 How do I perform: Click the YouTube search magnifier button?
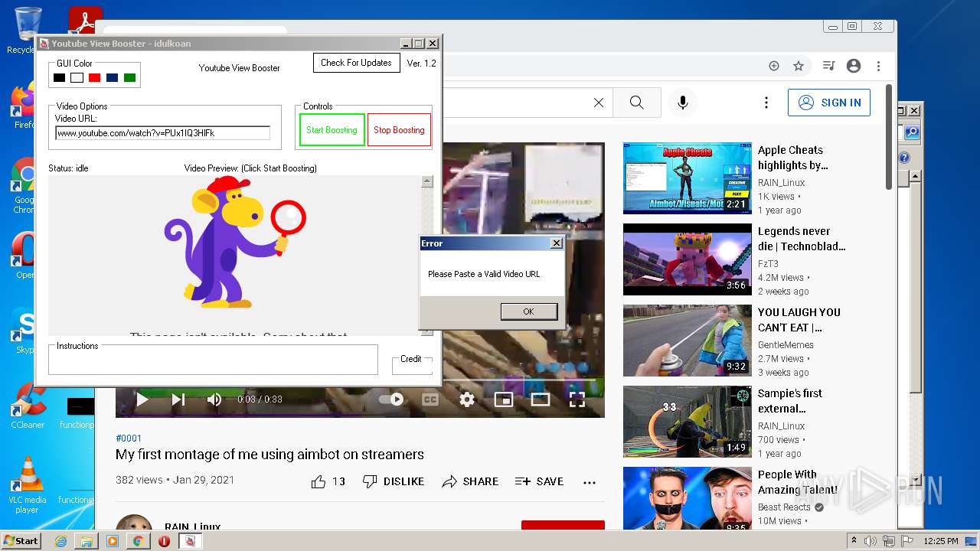coord(636,103)
